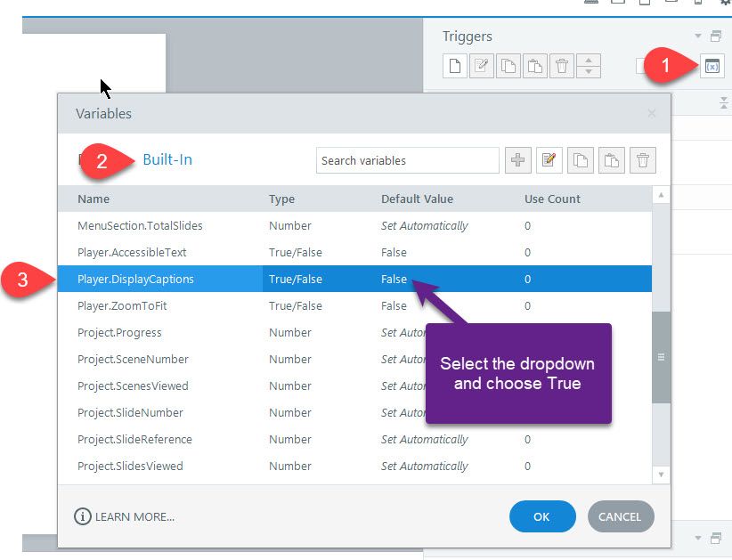Viewport: 732px width, 560px height.
Task: Open the Triggers panel options dropdown arrow
Action: (x=698, y=36)
